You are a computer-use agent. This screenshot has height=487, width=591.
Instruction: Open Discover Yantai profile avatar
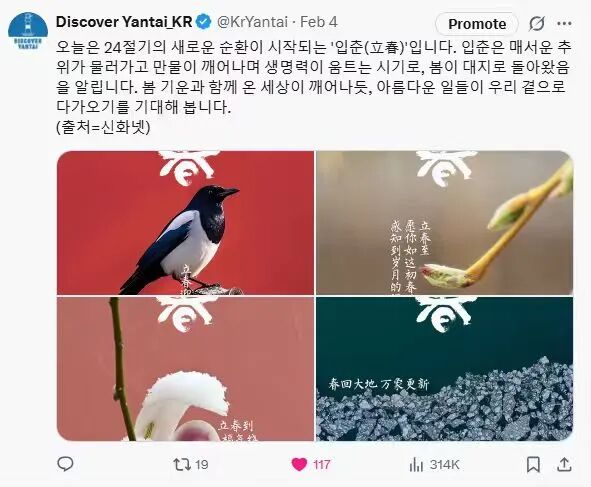click(28, 31)
